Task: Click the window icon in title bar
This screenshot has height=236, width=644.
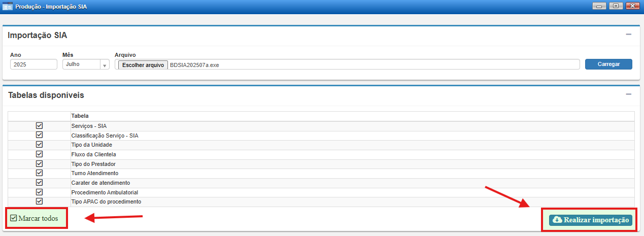Action: point(8,6)
